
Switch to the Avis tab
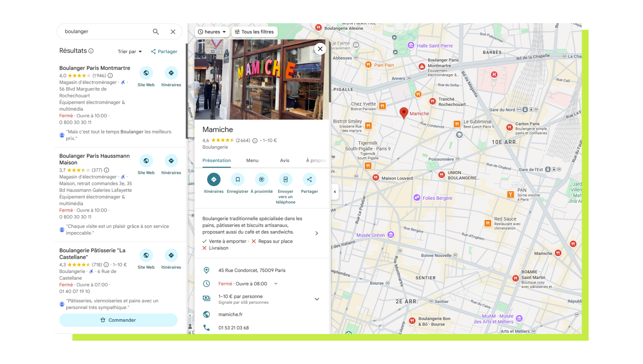pyautogui.click(x=285, y=161)
